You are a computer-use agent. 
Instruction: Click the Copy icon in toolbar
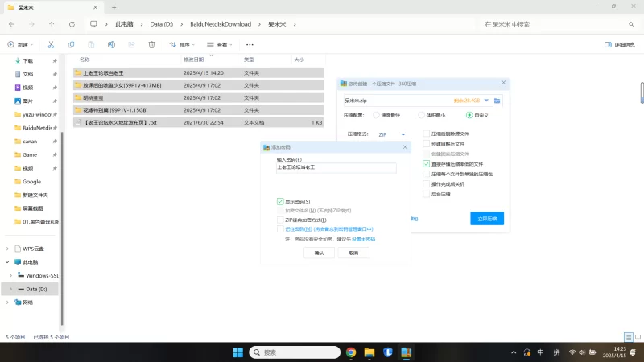click(72, 44)
